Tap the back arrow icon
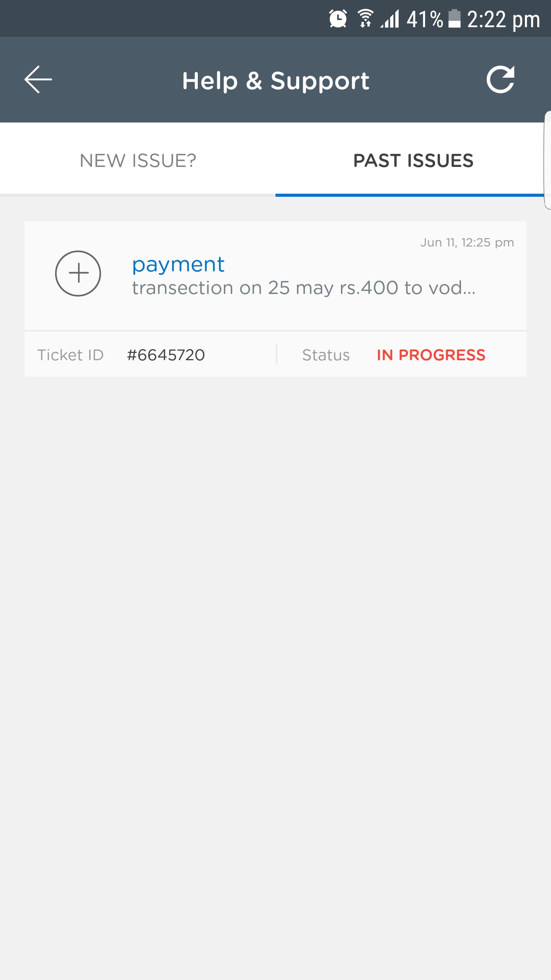 38,80
